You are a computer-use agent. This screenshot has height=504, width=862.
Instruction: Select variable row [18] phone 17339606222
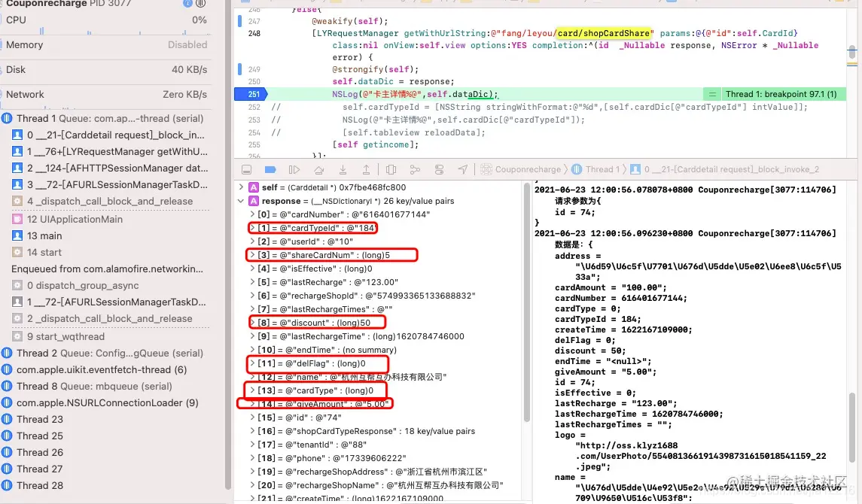tap(379, 458)
